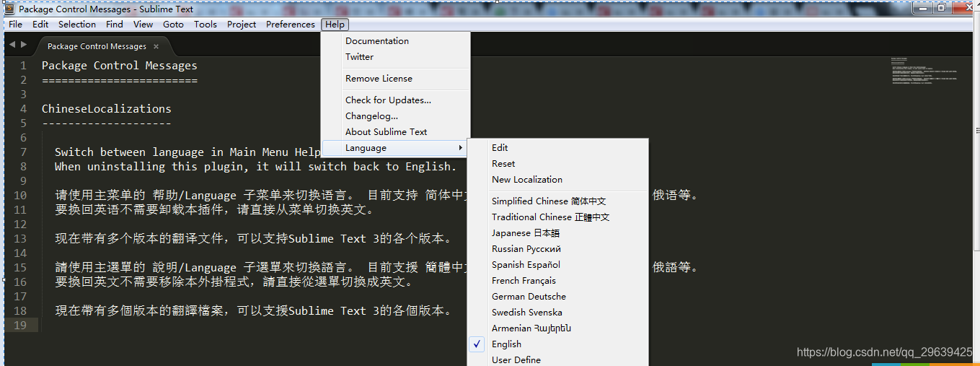This screenshot has width=980, height=366.
Task: Select New Localization
Action: 558,180
